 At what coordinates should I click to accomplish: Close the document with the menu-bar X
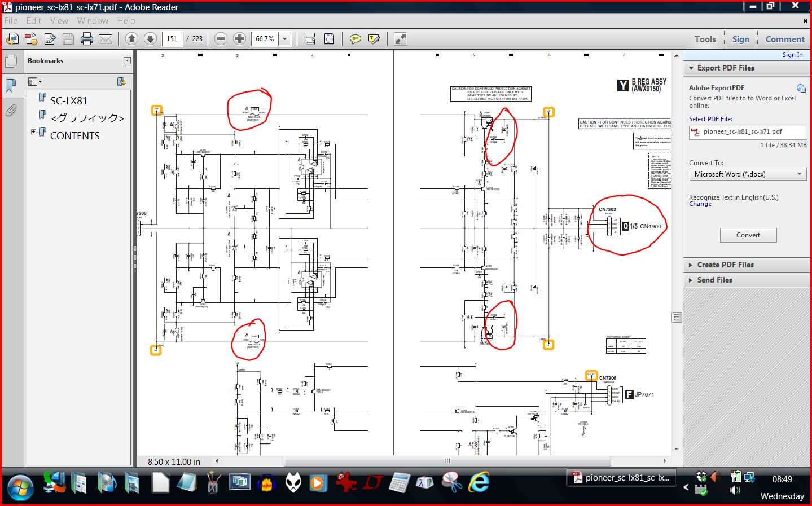pyautogui.click(x=805, y=21)
